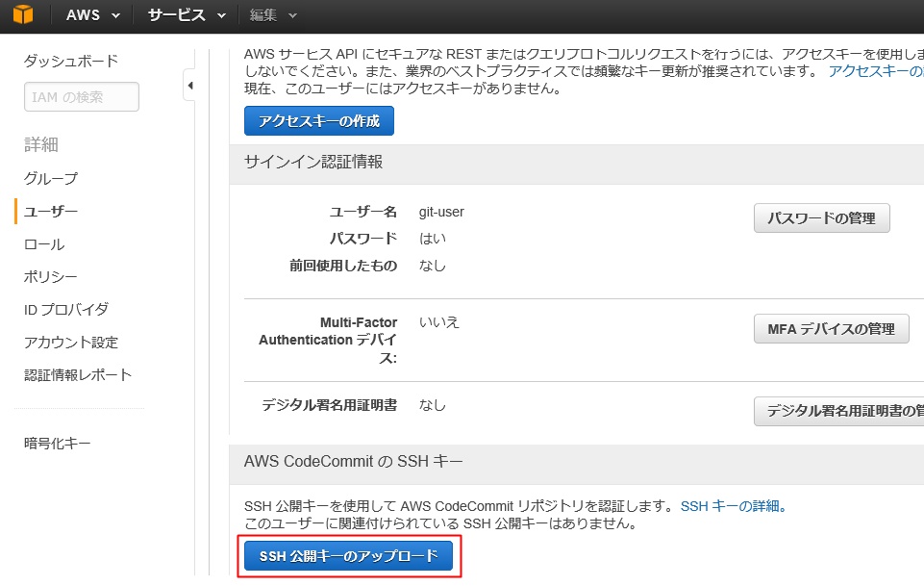The height and width of the screenshot is (586, 924).
Task: Navigate to ロール in the sidebar
Action: 44,244
